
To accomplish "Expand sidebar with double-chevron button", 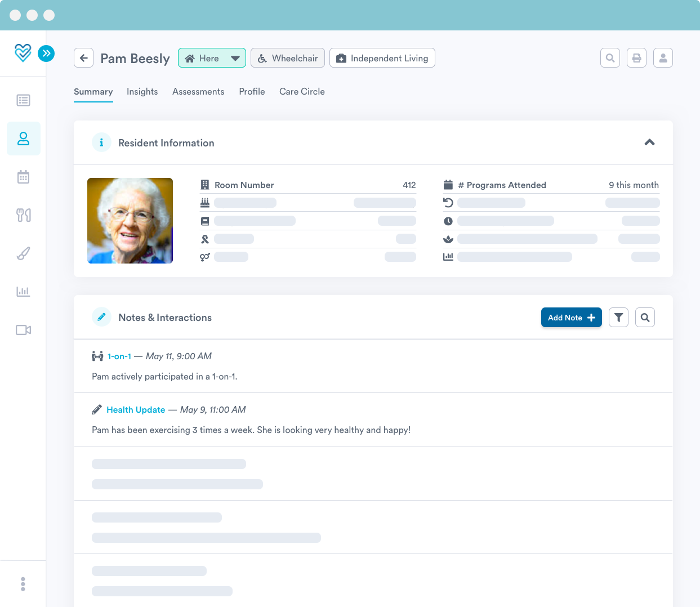I will (46, 53).
